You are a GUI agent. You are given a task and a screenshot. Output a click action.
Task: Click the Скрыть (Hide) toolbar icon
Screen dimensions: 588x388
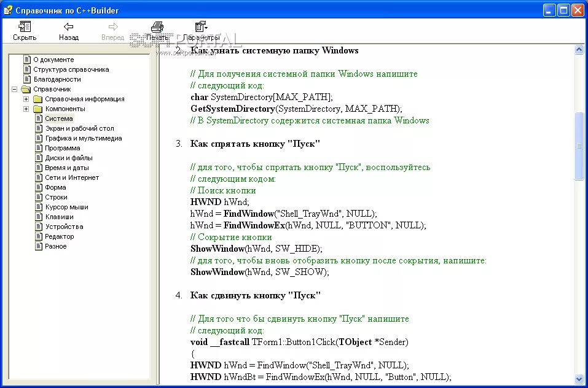(x=25, y=26)
